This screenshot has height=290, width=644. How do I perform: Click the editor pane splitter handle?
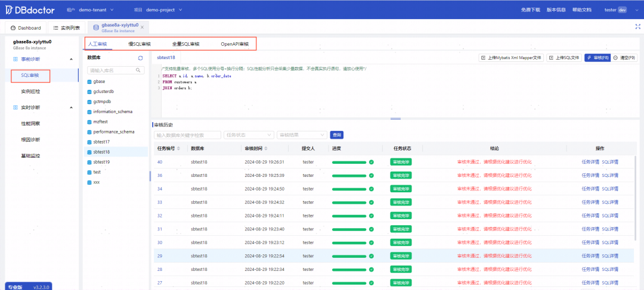click(395, 119)
